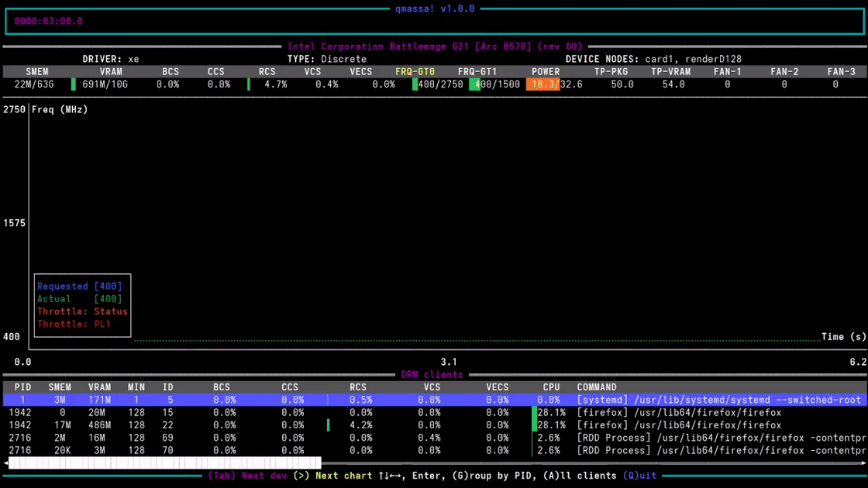Click the 171M VRAM cell for systemd

point(100,400)
